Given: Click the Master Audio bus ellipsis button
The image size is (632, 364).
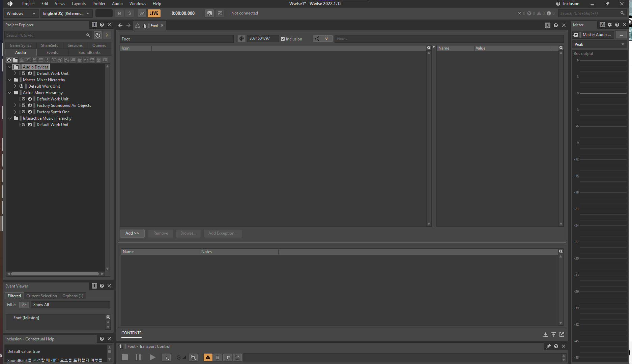Looking at the screenshot, I should pyautogui.click(x=621, y=35).
